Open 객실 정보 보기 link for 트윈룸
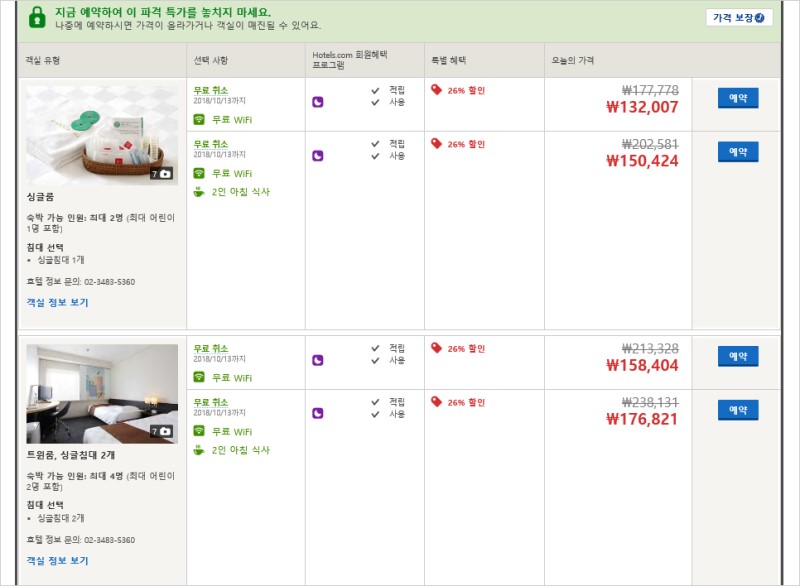 pyautogui.click(x=57, y=560)
